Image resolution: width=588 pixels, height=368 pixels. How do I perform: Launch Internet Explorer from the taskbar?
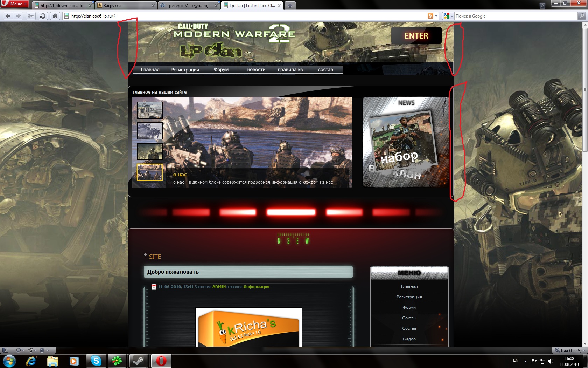[x=31, y=361]
